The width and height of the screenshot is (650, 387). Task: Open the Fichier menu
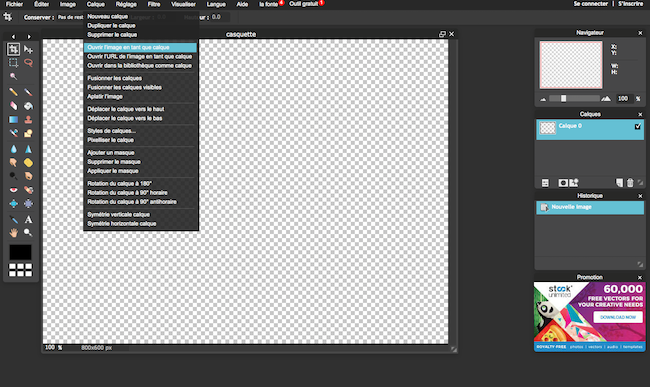tap(15, 4)
